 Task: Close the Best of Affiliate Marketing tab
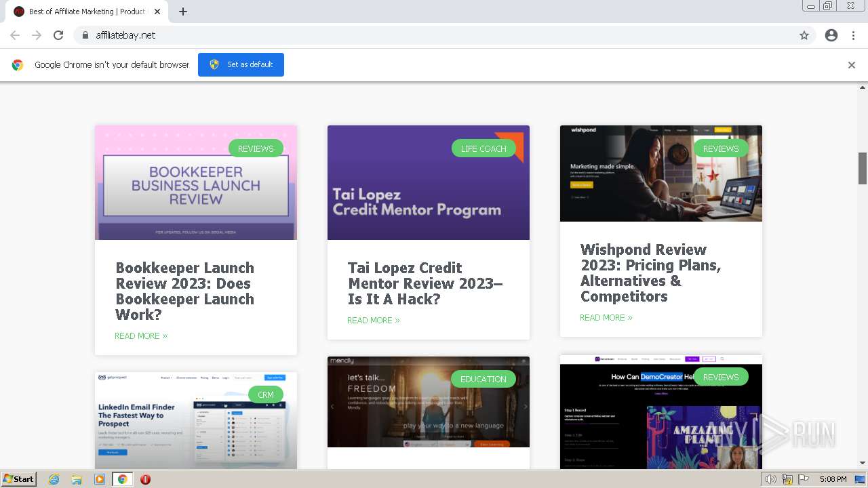pyautogui.click(x=157, y=12)
